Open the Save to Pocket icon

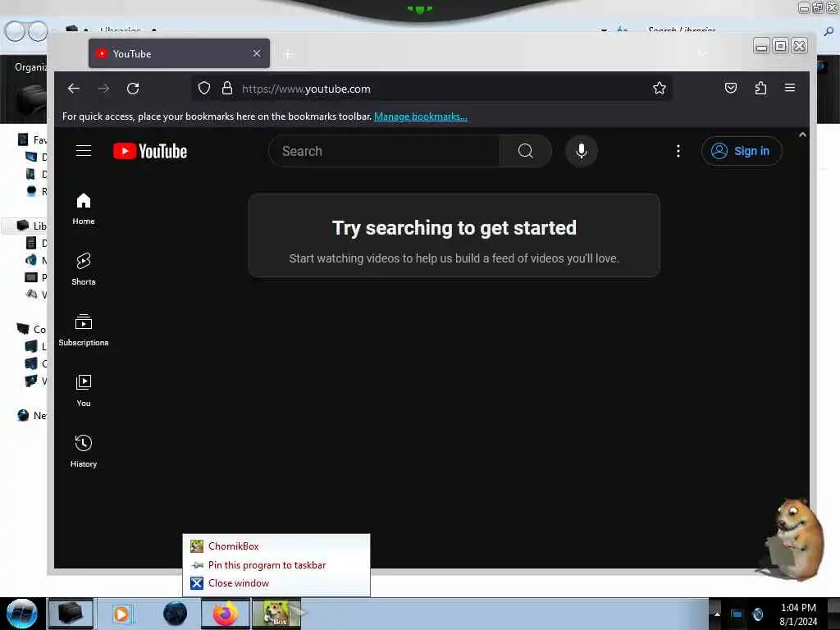(x=731, y=88)
